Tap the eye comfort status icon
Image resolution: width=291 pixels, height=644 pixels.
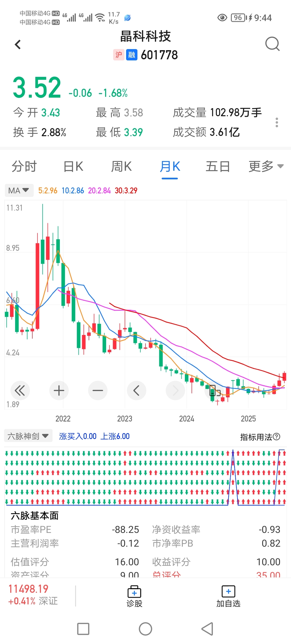[222, 18]
